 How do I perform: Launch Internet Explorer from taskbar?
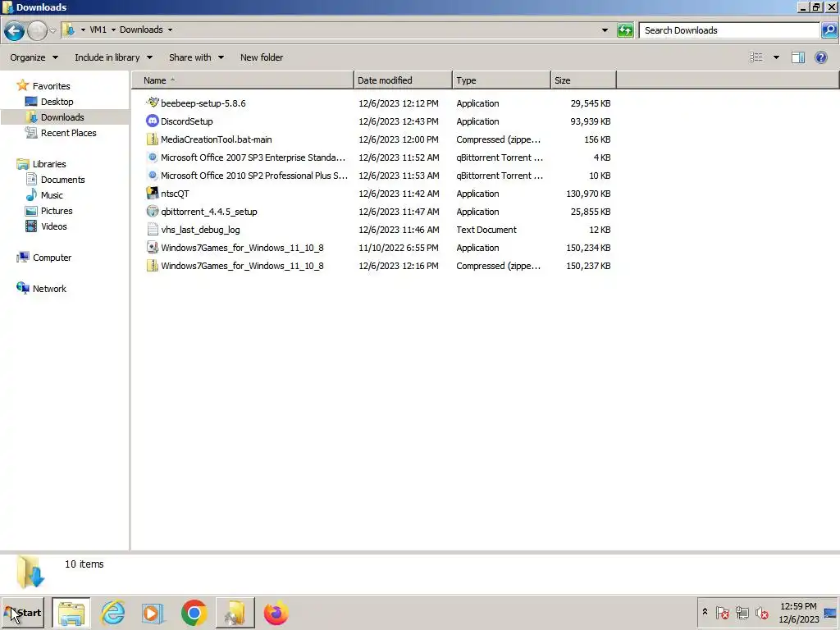113,613
